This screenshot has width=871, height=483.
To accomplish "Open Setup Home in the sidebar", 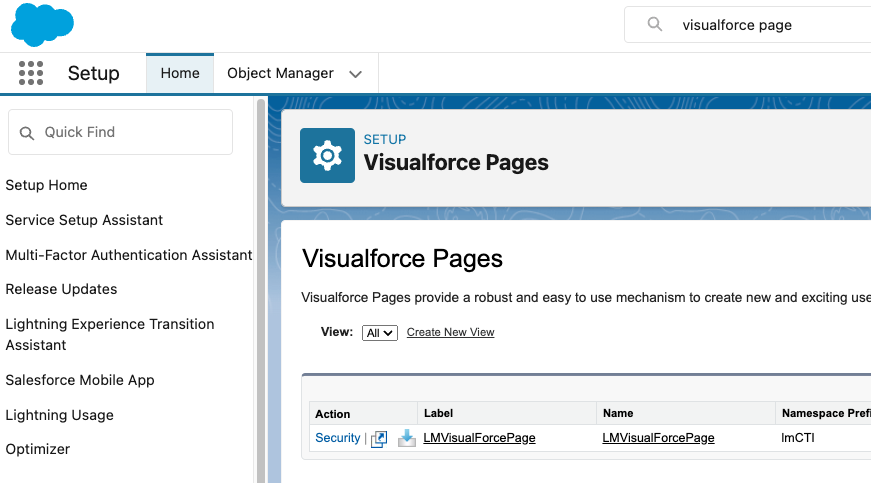I will pyautogui.click(x=46, y=185).
